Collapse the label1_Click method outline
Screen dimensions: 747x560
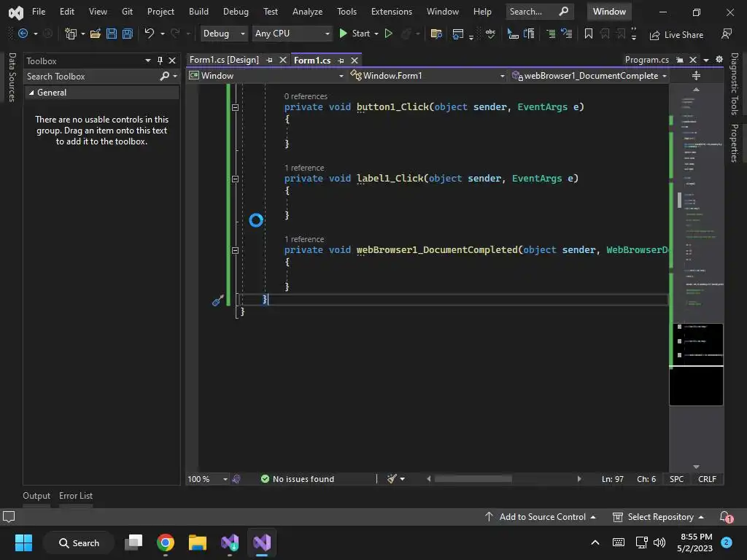click(x=235, y=179)
